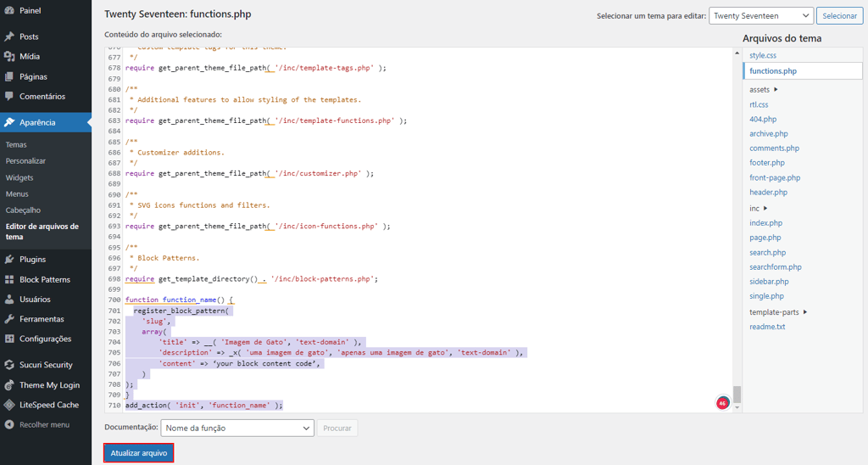
Task: Click the red 46 badge in editor
Action: [722, 403]
